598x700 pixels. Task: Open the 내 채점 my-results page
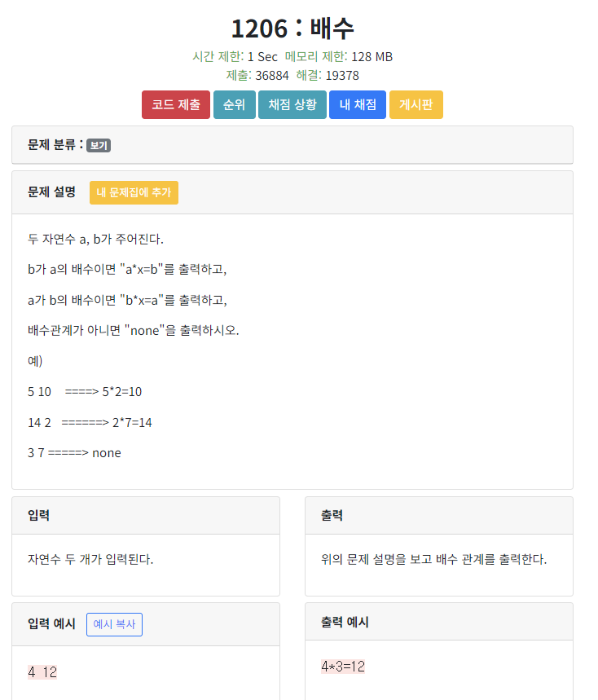[x=357, y=104]
